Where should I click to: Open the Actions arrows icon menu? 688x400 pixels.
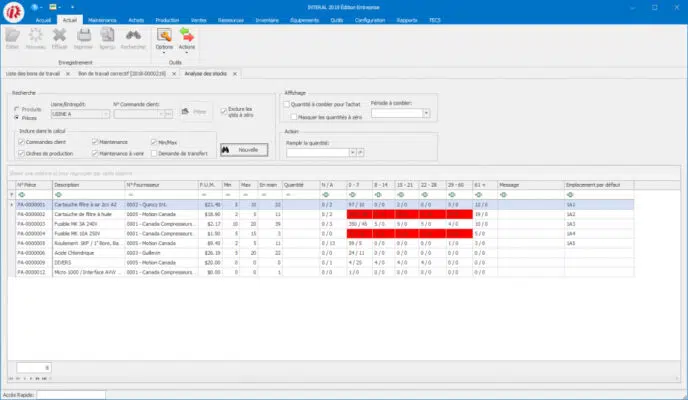click(x=187, y=37)
